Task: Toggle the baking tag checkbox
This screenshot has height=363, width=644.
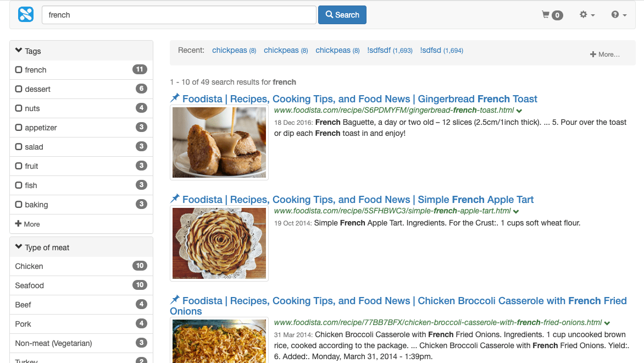Action: coord(19,205)
